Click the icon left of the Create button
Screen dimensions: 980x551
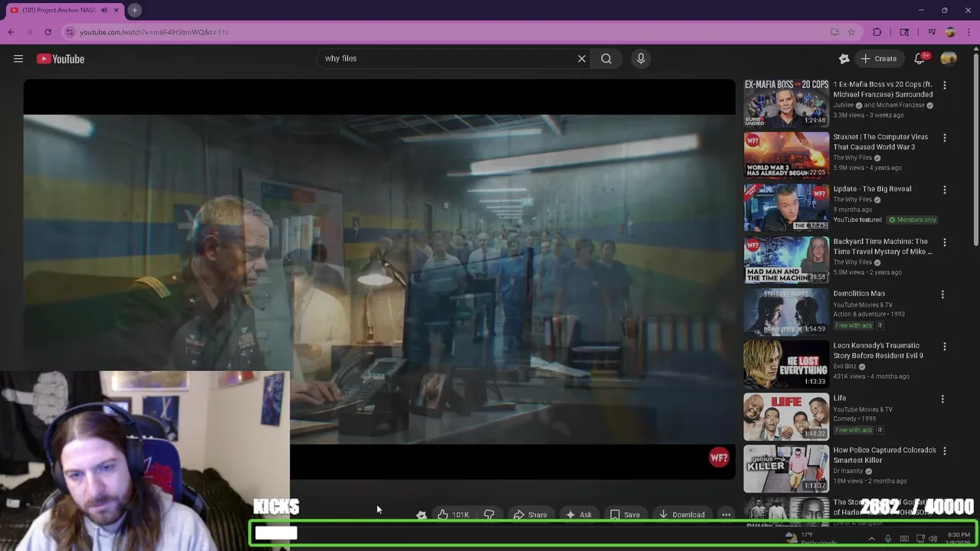(x=844, y=59)
